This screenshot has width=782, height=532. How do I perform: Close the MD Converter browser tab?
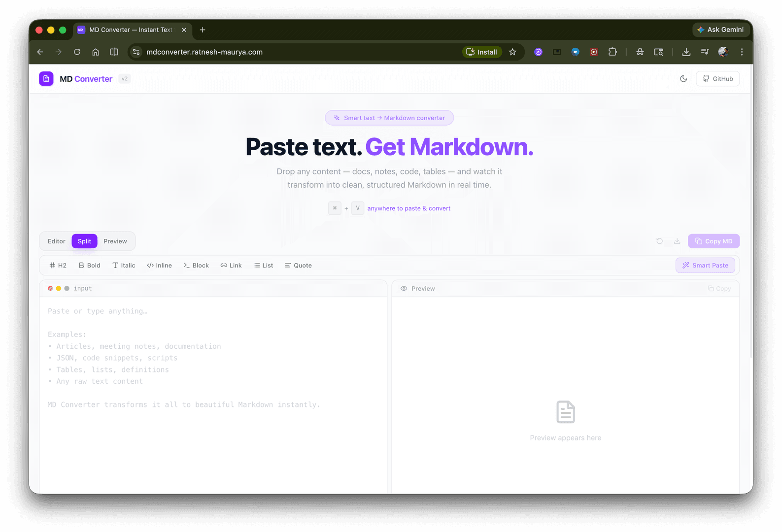coord(184,30)
